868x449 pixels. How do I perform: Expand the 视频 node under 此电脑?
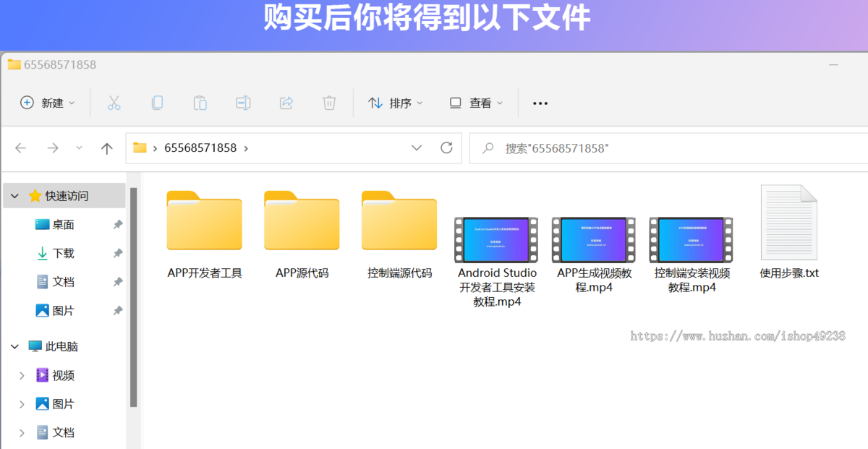pyautogui.click(x=22, y=375)
